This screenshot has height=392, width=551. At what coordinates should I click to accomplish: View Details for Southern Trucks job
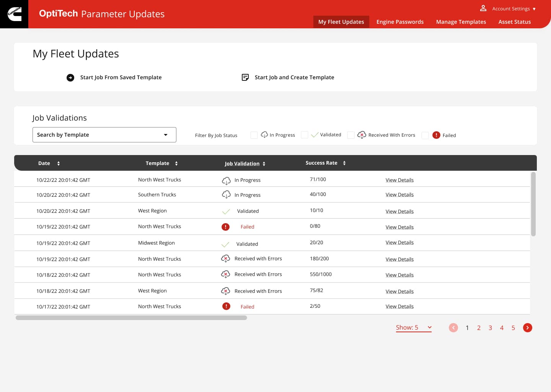[x=399, y=195]
